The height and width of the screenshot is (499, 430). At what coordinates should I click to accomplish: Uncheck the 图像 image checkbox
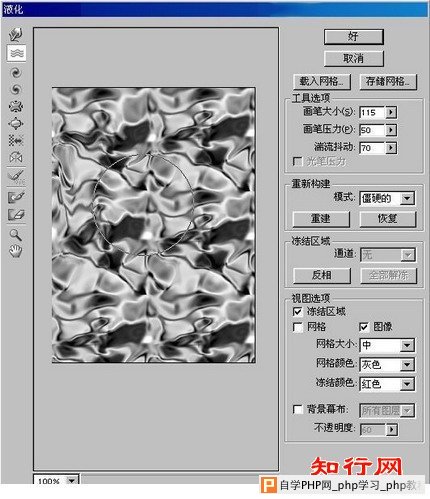[364, 327]
